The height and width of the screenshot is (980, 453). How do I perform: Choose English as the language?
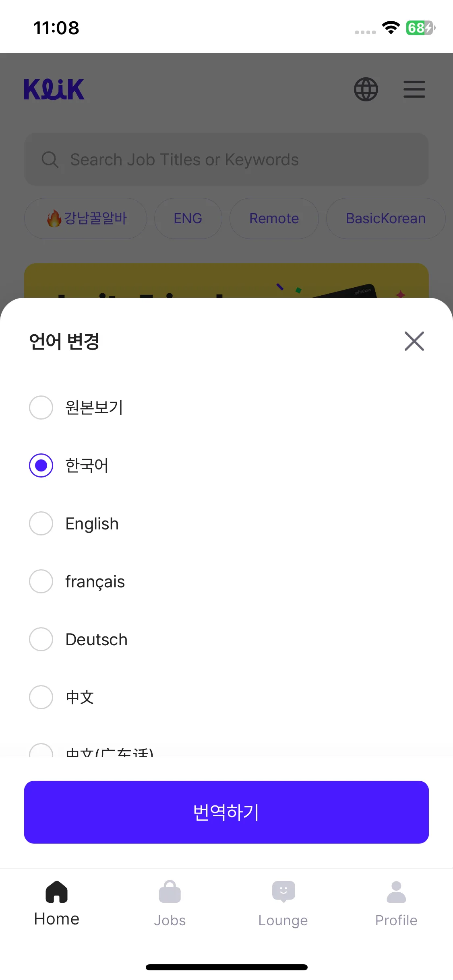tap(41, 523)
